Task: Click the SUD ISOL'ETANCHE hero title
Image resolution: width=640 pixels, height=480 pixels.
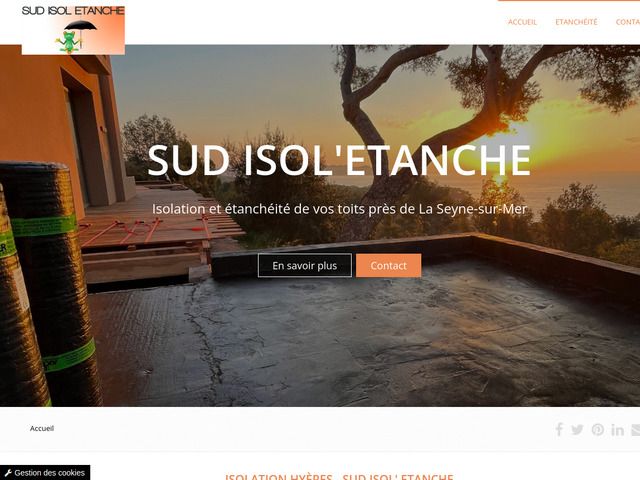Action: (339, 160)
